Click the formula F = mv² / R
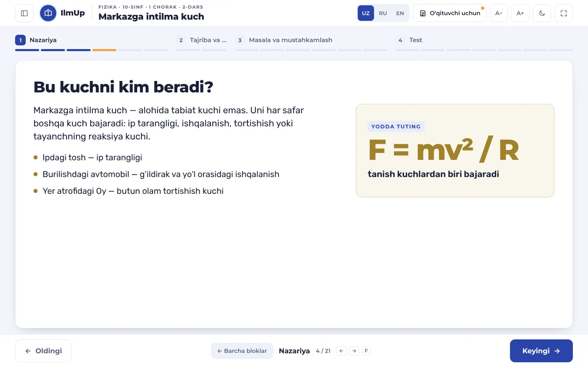588x368 pixels. 443,150
